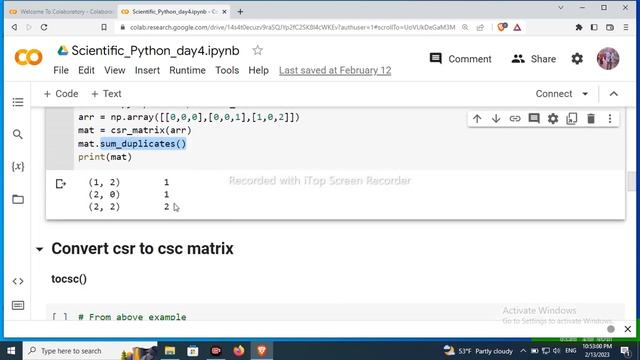Open Brave Shields lion icon
Screen dimensions: 640x360
tap(502, 27)
